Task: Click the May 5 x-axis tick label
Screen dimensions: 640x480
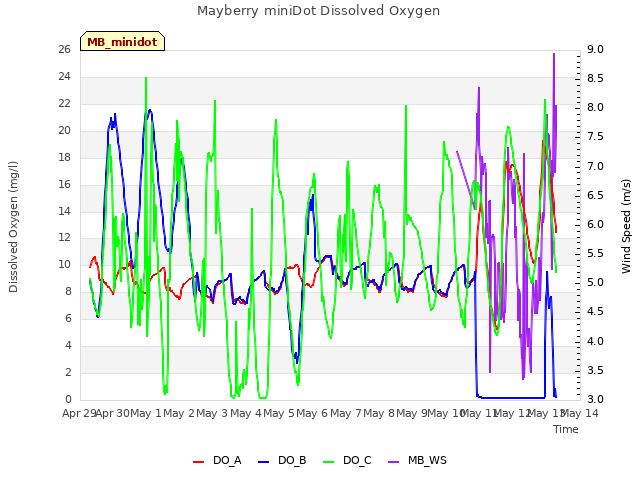Action: (x=279, y=413)
